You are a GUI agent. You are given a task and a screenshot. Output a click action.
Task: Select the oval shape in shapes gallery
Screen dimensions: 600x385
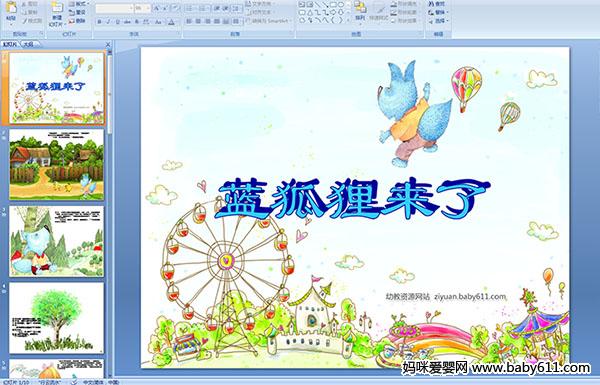341,5
